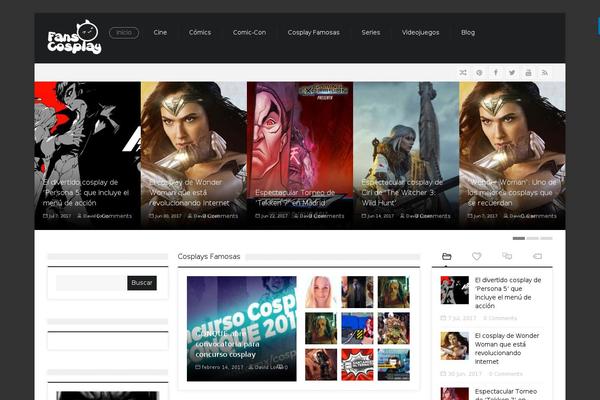Open the top-middle dark suit thumbnail

pyautogui.click(x=357, y=292)
